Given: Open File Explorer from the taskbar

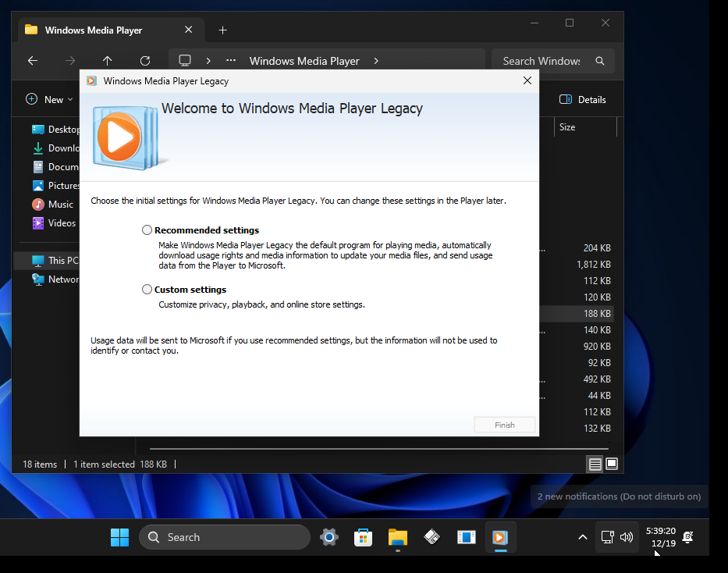Looking at the screenshot, I should pos(398,537).
